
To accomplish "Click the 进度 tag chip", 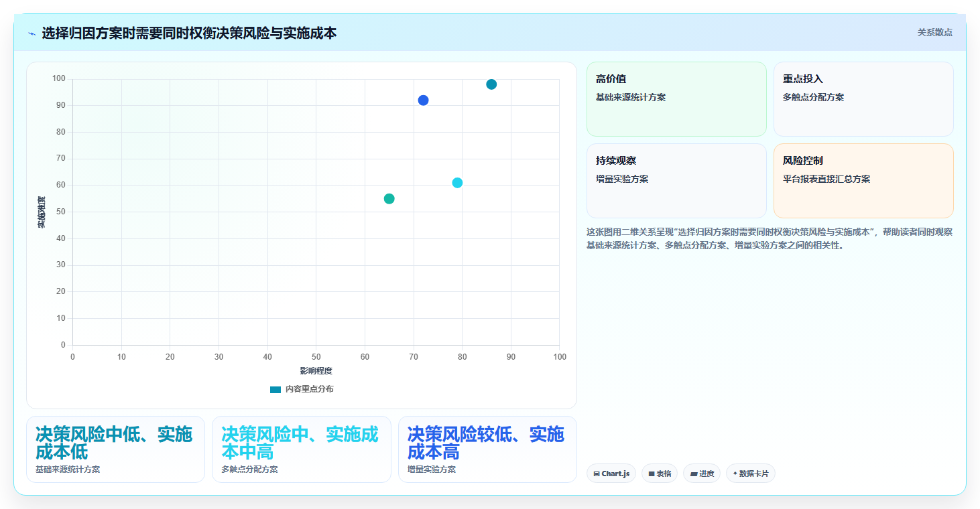I will pos(702,474).
